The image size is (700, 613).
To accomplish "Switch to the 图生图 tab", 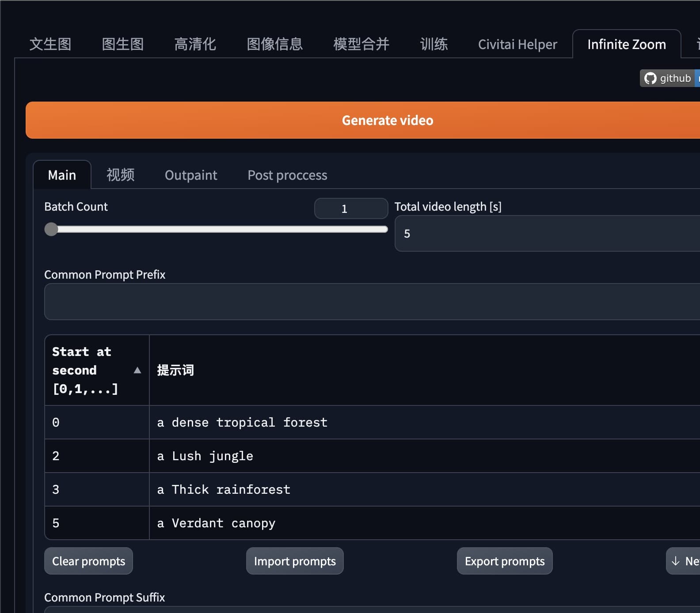I will pyautogui.click(x=123, y=44).
